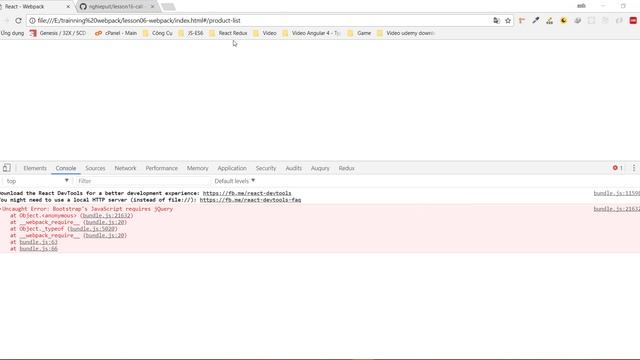Click the orange flag extension icon
The width and height of the screenshot is (640, 360).
coord(522,20)
